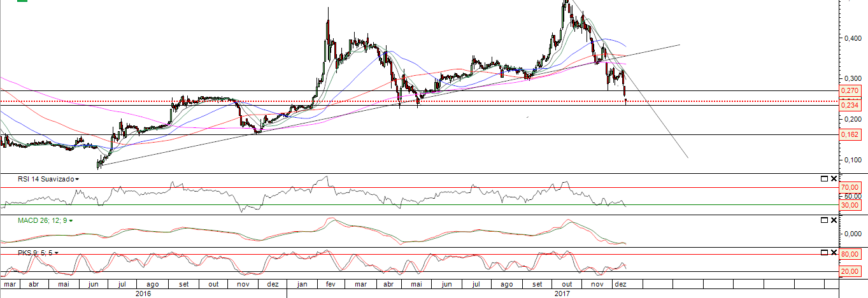Viewport: 868px width, 298px height.
Task: Close the RSI indicator panel
Action: [833, 180]
